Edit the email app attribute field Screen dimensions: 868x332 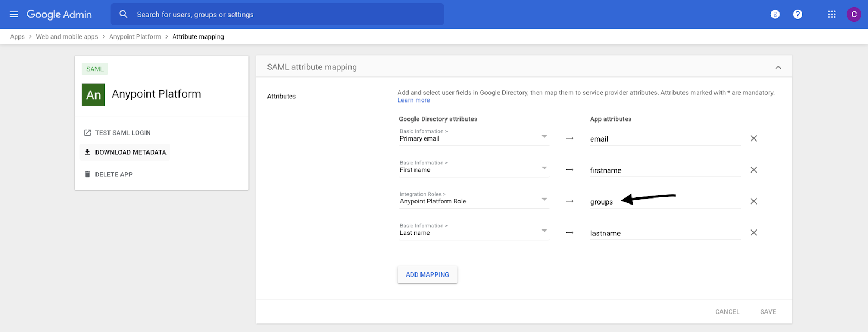[x=665, y=139]
